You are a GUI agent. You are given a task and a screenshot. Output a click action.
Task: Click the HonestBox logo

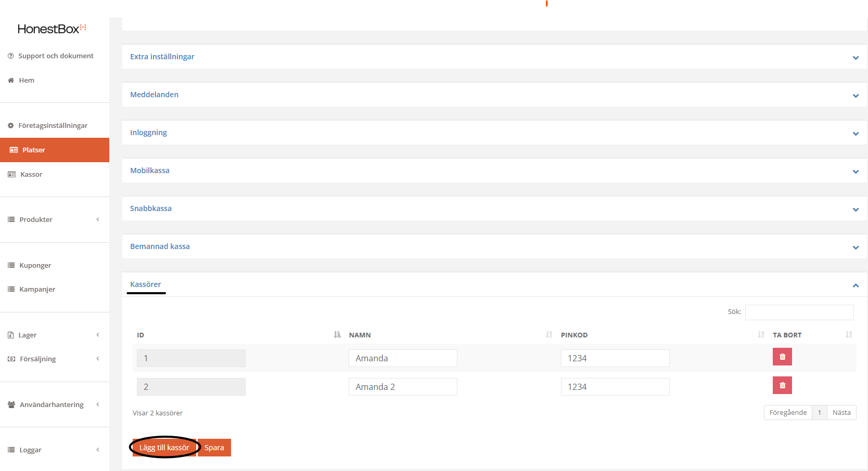[x=52, y=29]
